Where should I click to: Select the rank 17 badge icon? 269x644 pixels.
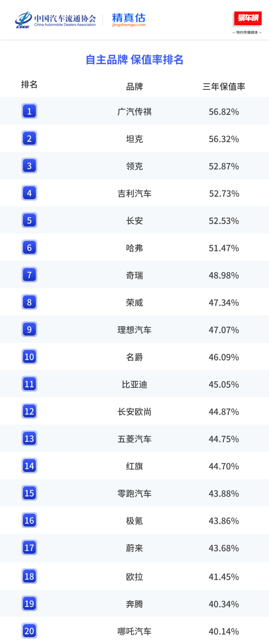29,547
